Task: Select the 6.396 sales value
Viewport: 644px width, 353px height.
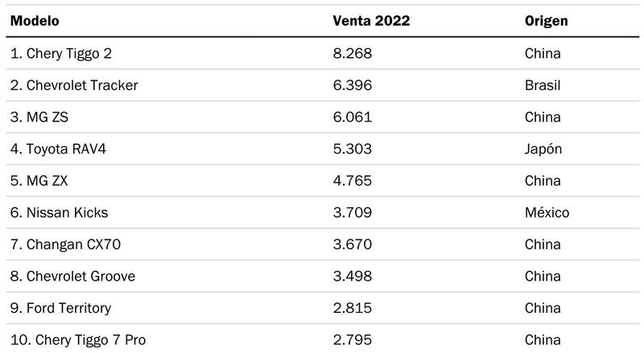Action: point(352,85)
